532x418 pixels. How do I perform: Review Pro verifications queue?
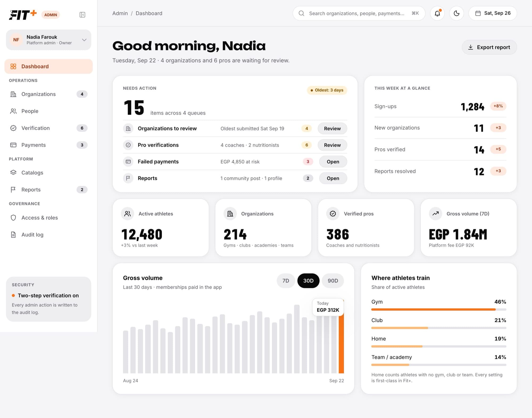tap(332, 145)
